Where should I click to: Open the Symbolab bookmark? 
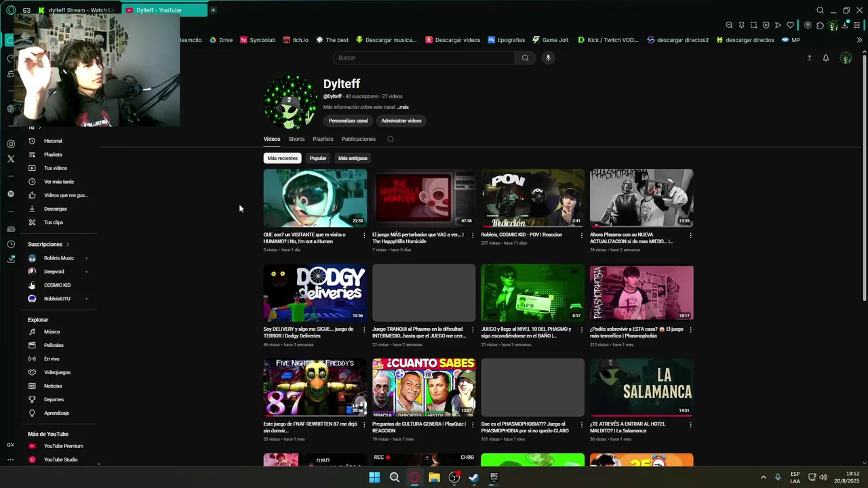point(258,40)
